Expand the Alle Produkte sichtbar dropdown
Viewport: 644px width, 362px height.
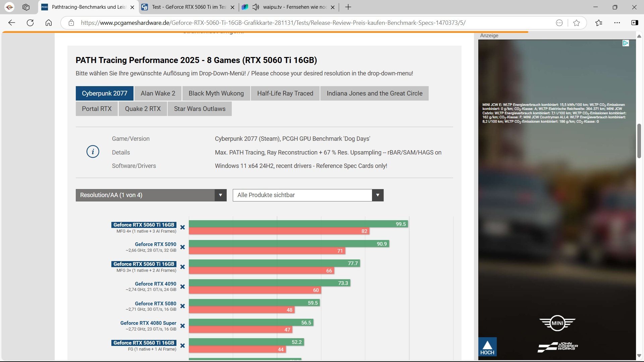coord(308,195)
